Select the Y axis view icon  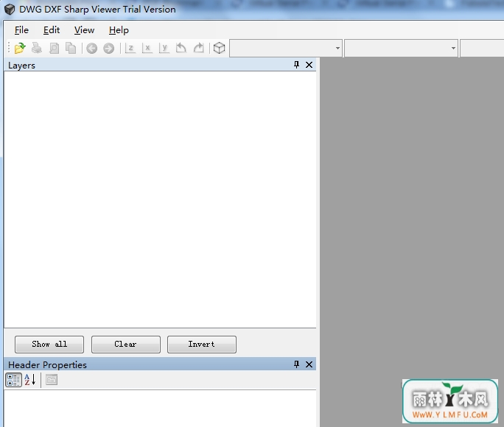tap(164, 48)
